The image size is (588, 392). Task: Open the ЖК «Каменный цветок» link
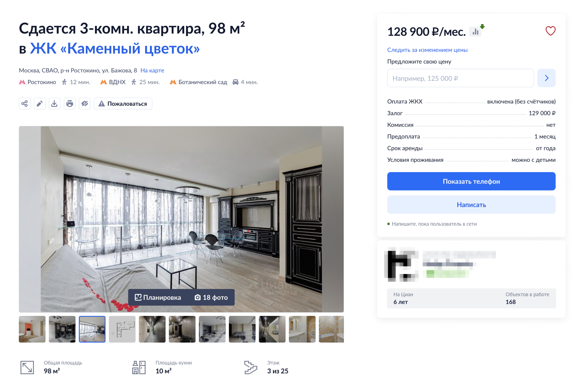coord(115,48)
